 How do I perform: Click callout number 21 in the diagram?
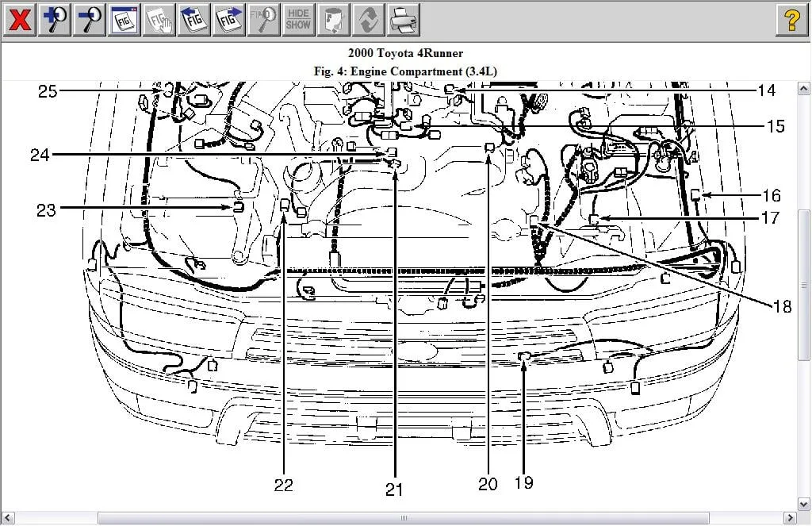point(394,490)
